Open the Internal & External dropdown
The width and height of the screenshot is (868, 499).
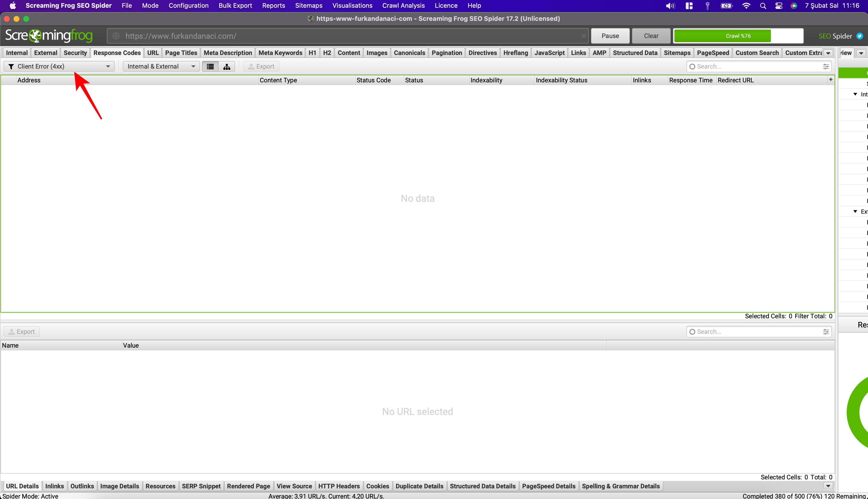(x=161, y=66)
